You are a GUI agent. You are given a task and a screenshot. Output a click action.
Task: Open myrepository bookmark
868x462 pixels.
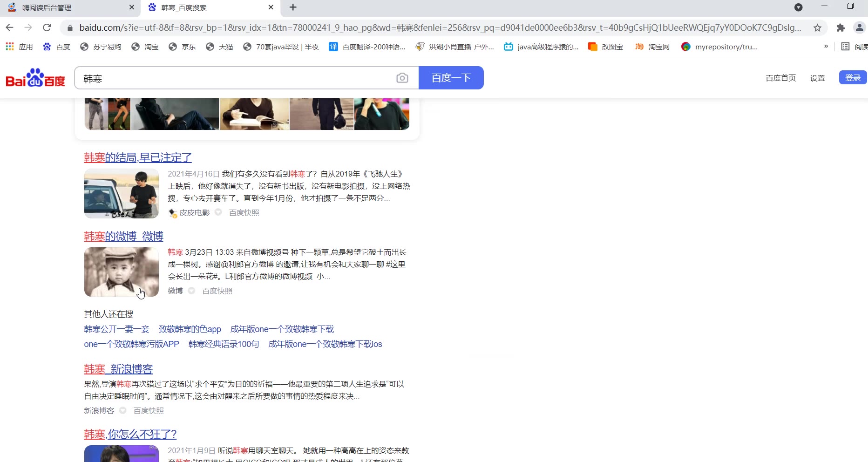point(719,47)
